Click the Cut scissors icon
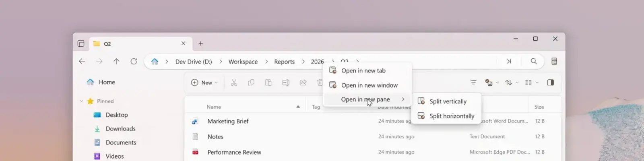The image size is (644, 161). (234, 83)
